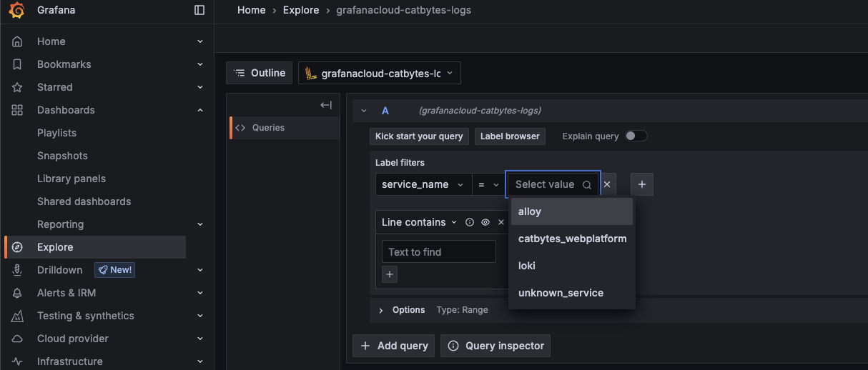Toggle the sidebar dock icon
868x370 pixels.
pyautogui.click(x=199, y=10)
